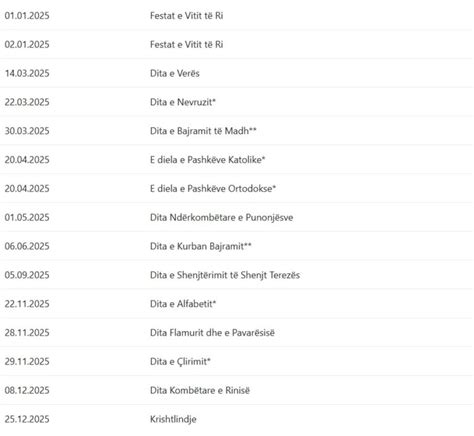Image resolution: width=474 pixels, height=436 pixels.
Task: Select the date 01.01.2025
Action: click(27, 16)
